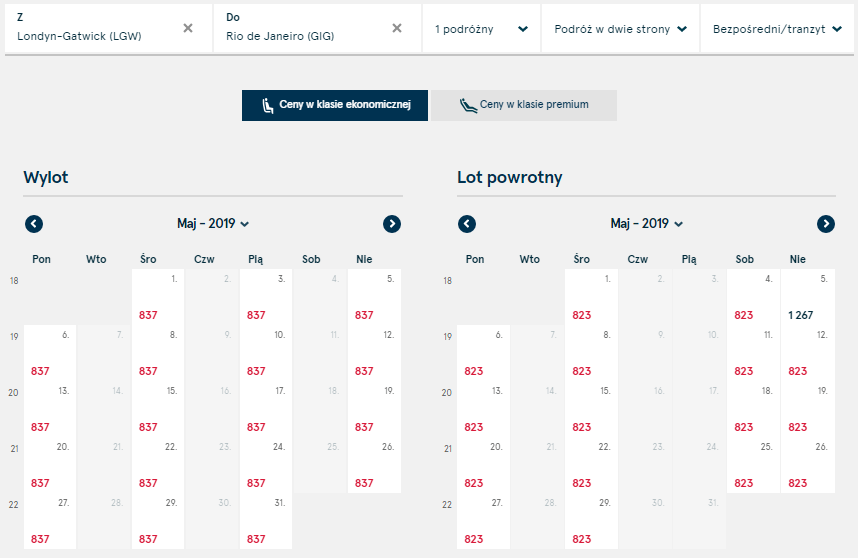Image resolution: width=858 pixels, height=558 pixels.
Task: Switch to Ceny w klasie premium tab
Action: tap(524, 105)
